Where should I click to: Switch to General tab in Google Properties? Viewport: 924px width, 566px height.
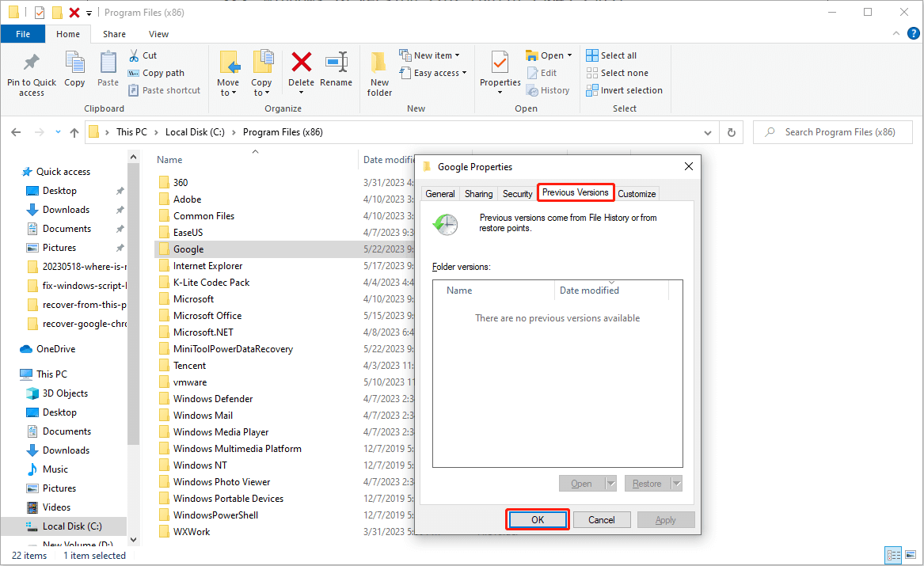(440, 194)
